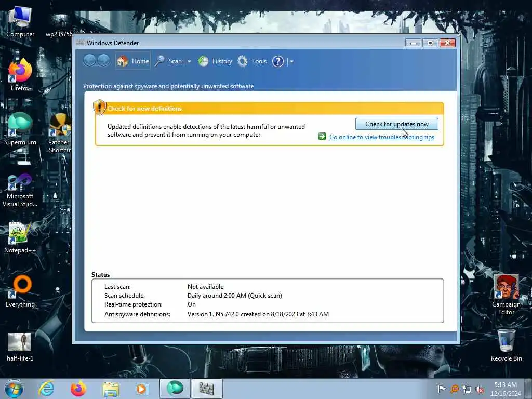The image size is (532, 399).
Task: Click the green arrow next to troubleshooting link
Action: tap(322, 136)
